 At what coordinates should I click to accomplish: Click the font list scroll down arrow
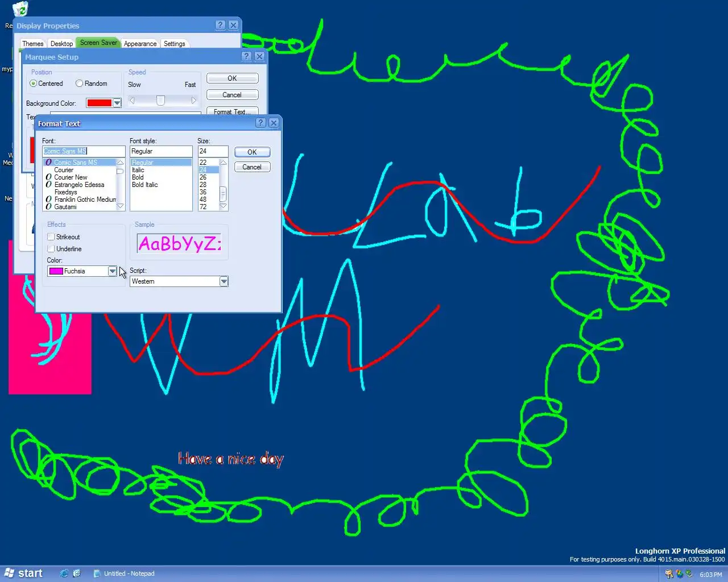pos(120,207)
